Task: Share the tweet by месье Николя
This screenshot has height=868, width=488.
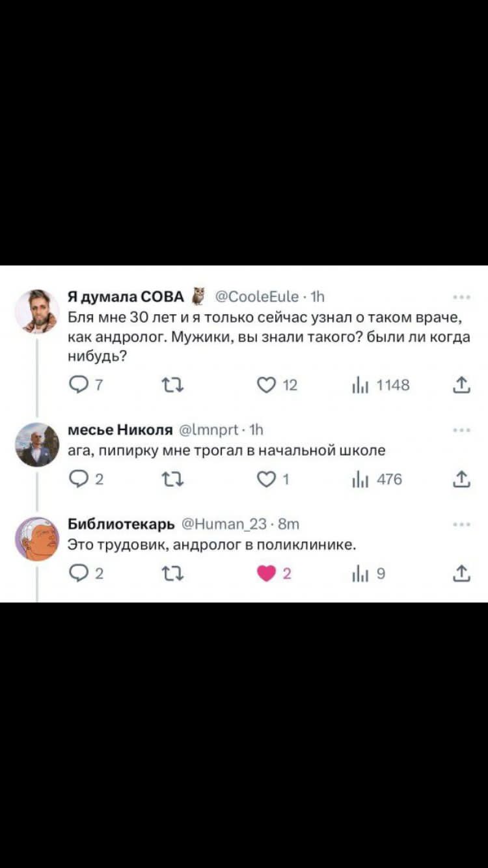Action: point(463,480)
